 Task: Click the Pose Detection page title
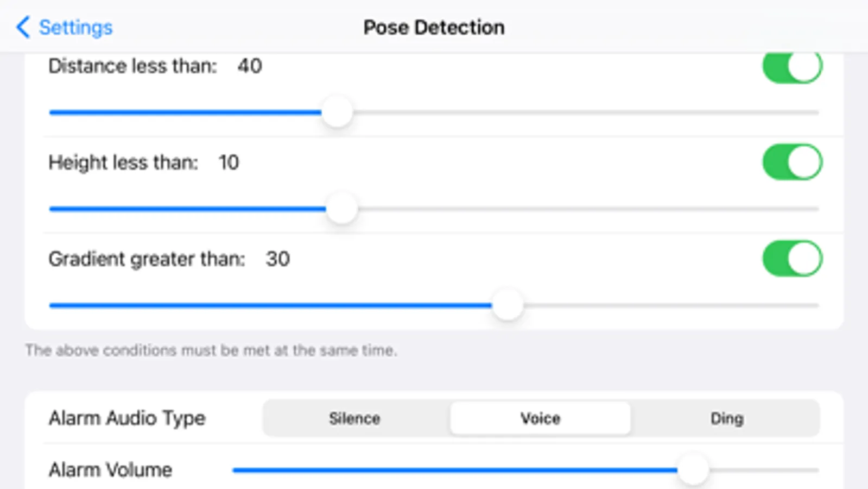434,27
